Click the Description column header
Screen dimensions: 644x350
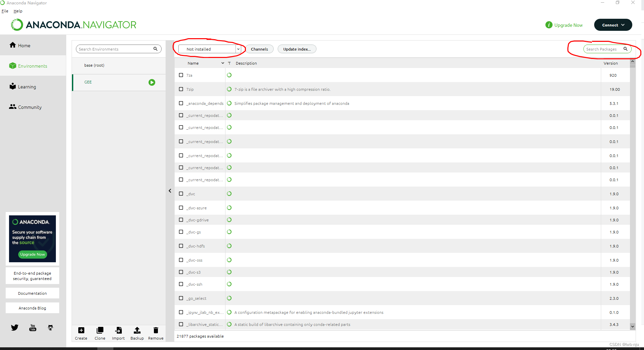tap(246, 63)
